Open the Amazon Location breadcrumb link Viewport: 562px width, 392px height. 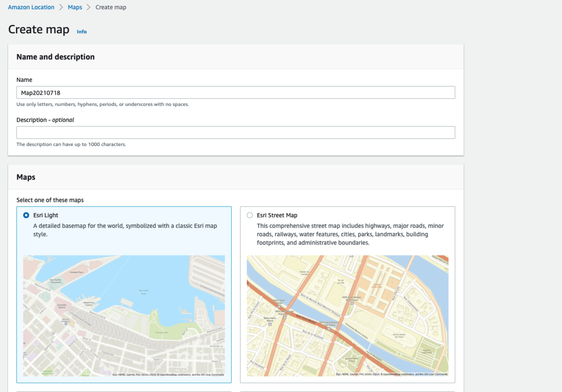(x=31, y=7)
